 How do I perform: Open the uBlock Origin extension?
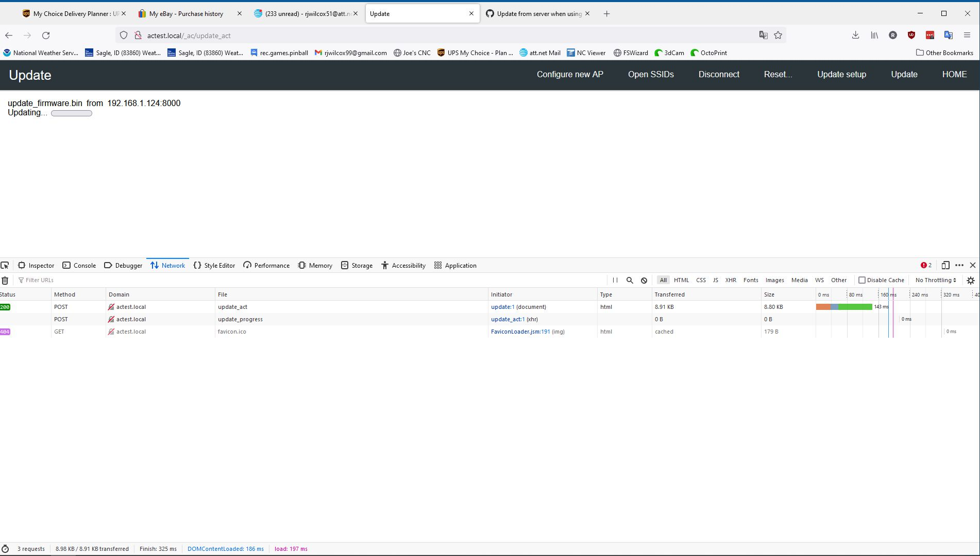point(911,35)
